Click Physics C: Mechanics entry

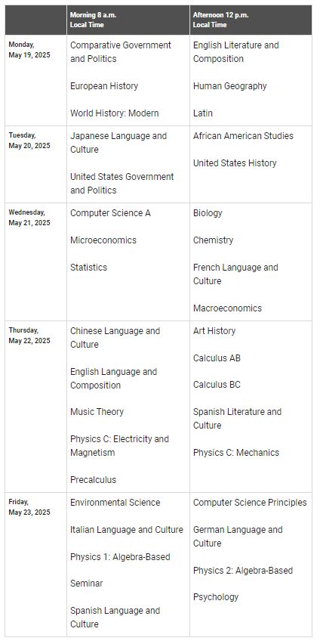[x=236, y=452]
